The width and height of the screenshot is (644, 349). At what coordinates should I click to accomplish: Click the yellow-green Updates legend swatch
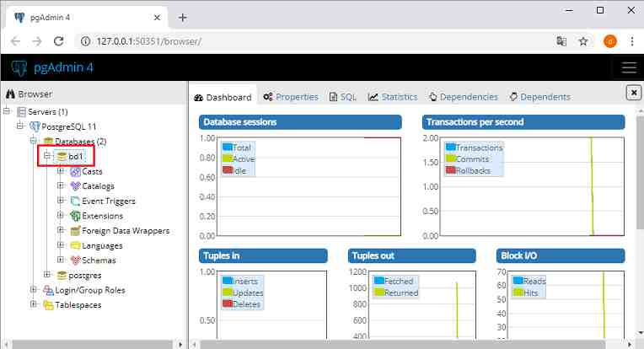click(227, 293)
